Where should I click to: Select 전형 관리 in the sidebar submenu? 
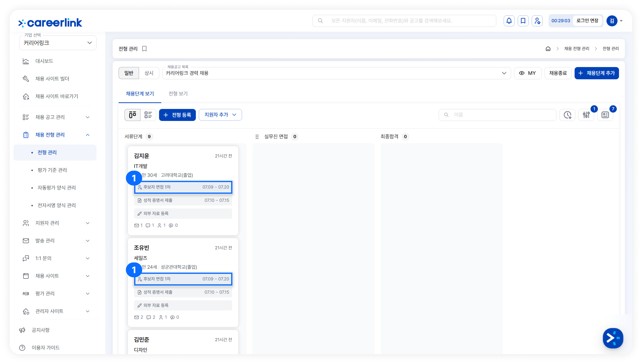pos(55,152)
